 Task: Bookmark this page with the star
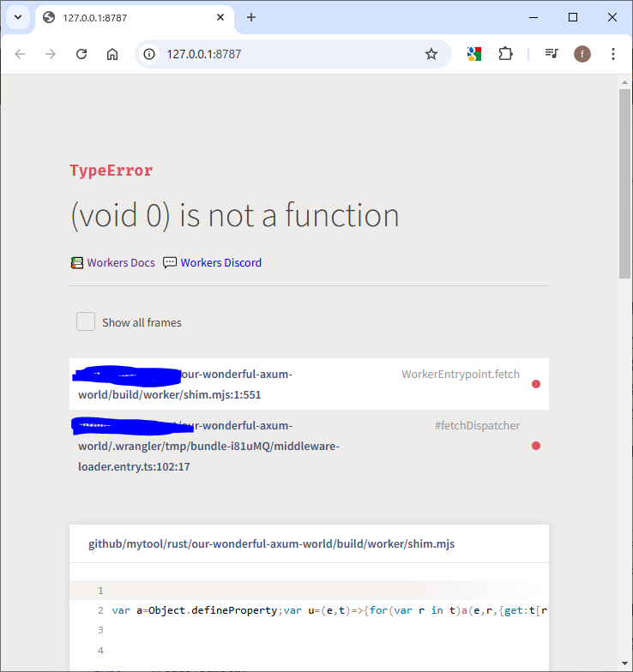click(431, 54)
